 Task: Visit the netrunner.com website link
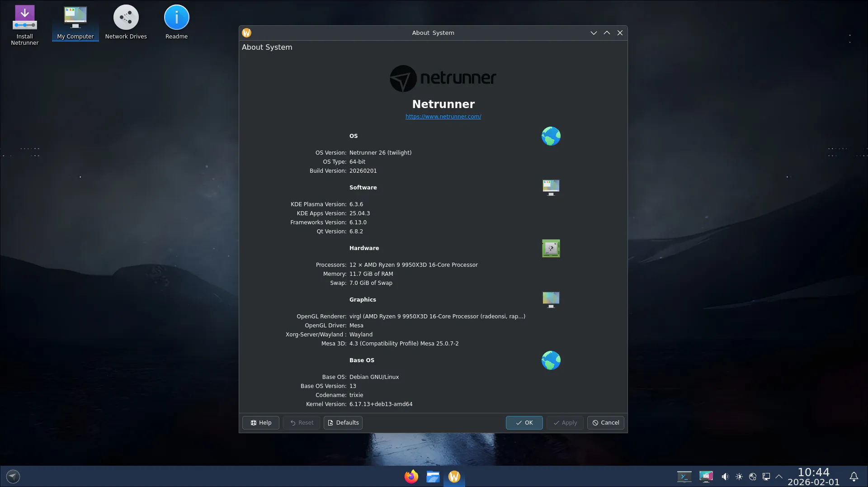[x=443, y=117]
